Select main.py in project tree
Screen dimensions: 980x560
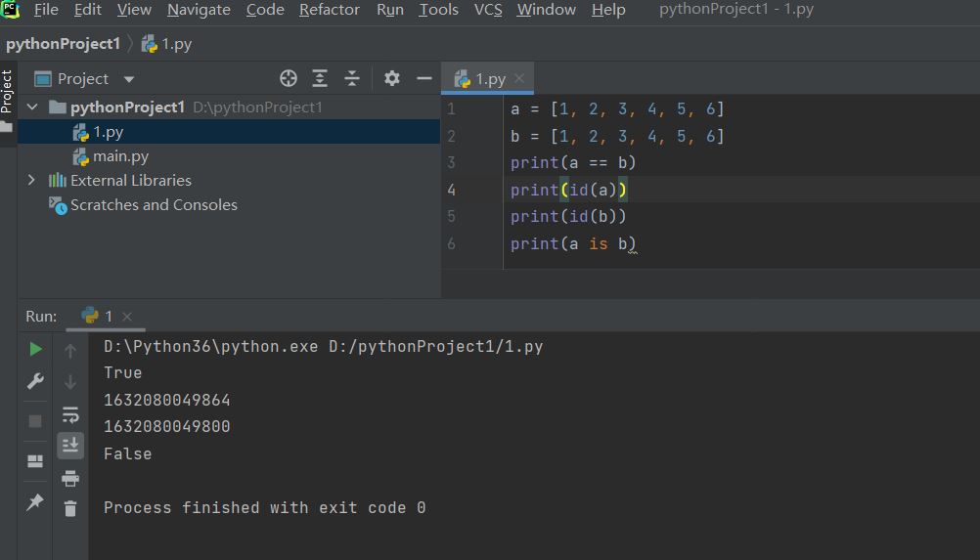tap(120, 156)
